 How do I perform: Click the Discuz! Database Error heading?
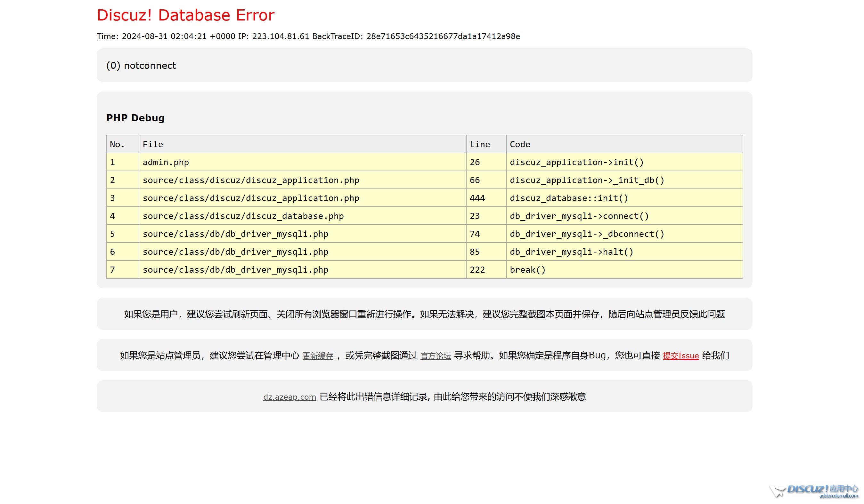coord(185,15)
